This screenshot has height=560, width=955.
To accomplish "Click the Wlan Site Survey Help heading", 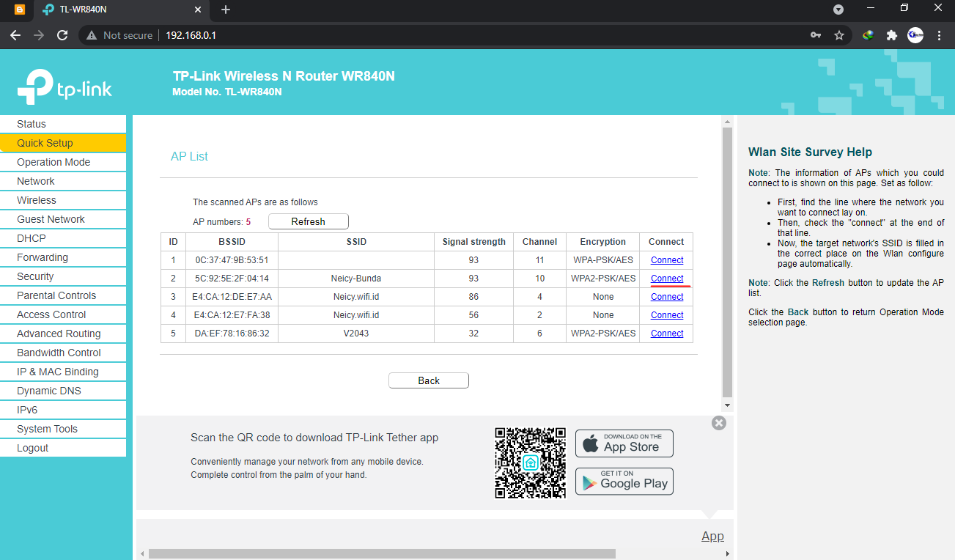I will 810,152.
